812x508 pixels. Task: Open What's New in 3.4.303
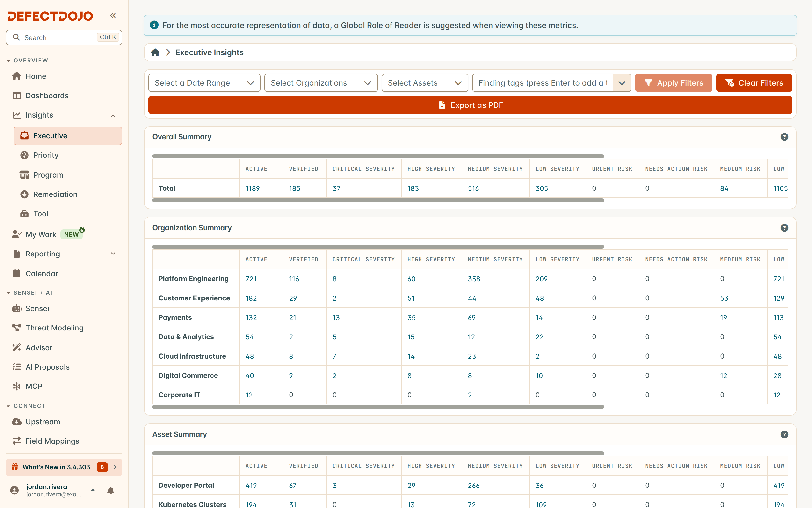pyautogui.click(x=64, y=467)
